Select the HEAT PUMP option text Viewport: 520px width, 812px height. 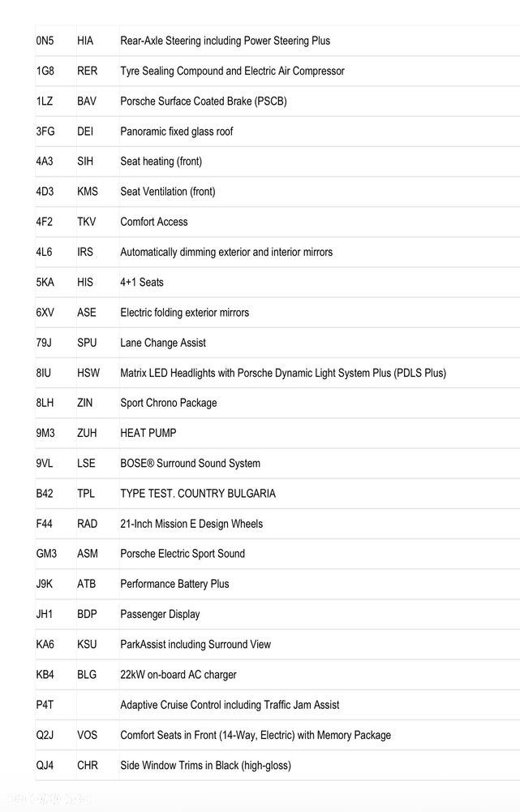(x=148, y=433)
